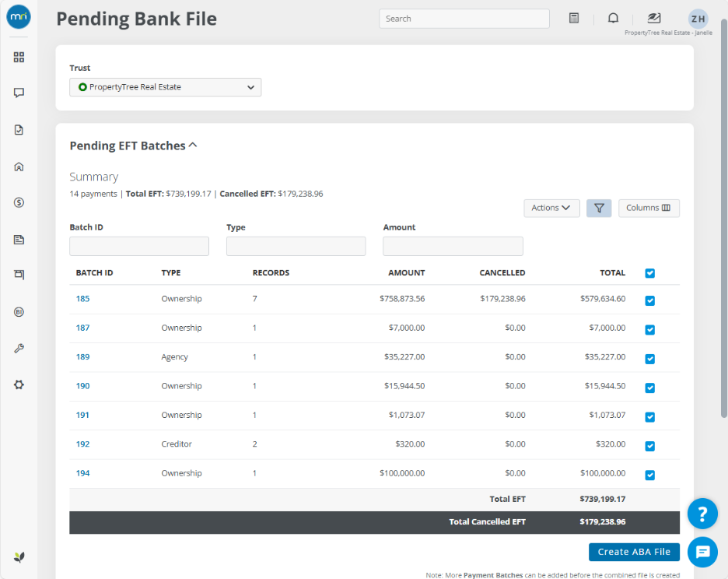Uncheck the checkbox for batch 190
728x579 pixels.
point(649,388)
